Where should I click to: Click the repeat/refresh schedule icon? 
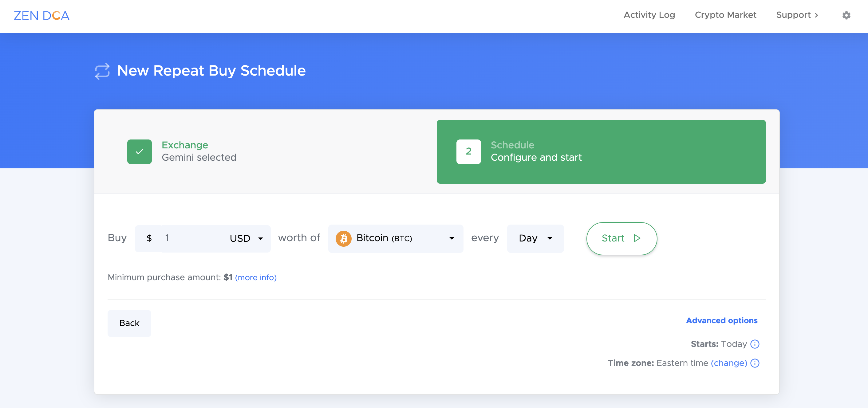click(102, 71)
